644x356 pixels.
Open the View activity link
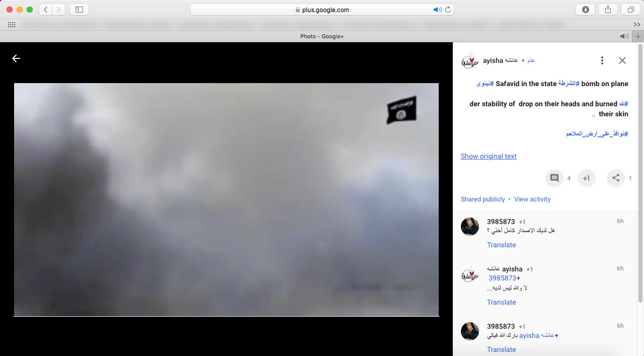532,199
